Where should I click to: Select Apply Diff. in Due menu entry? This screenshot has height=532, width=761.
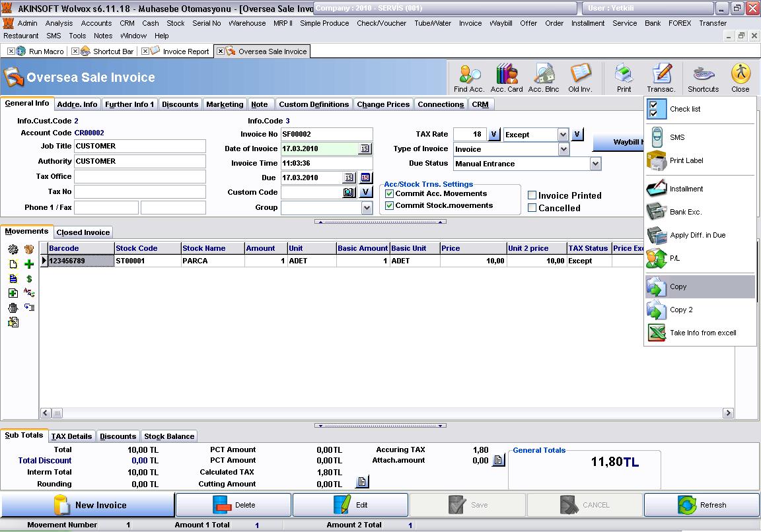[x=700, y=235]
